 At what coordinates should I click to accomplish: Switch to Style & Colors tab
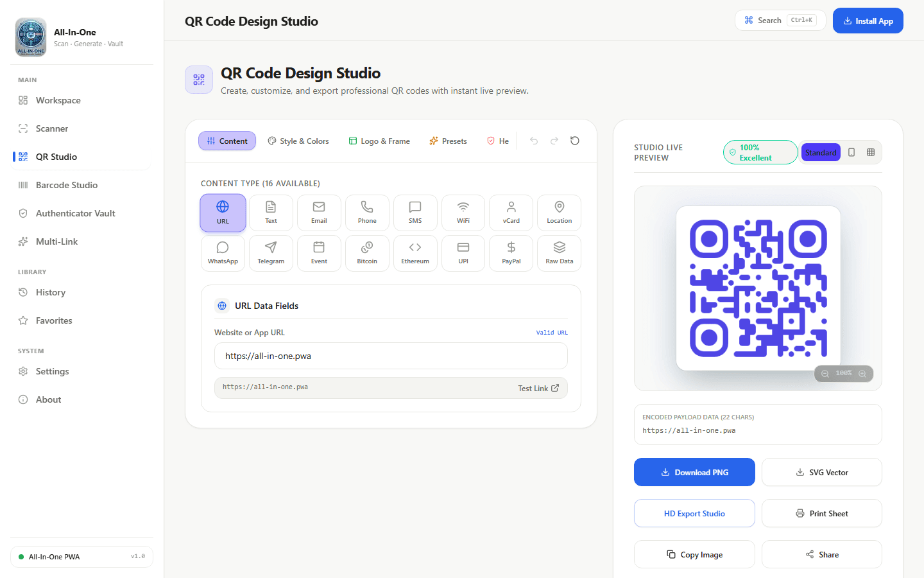(298, 141)
